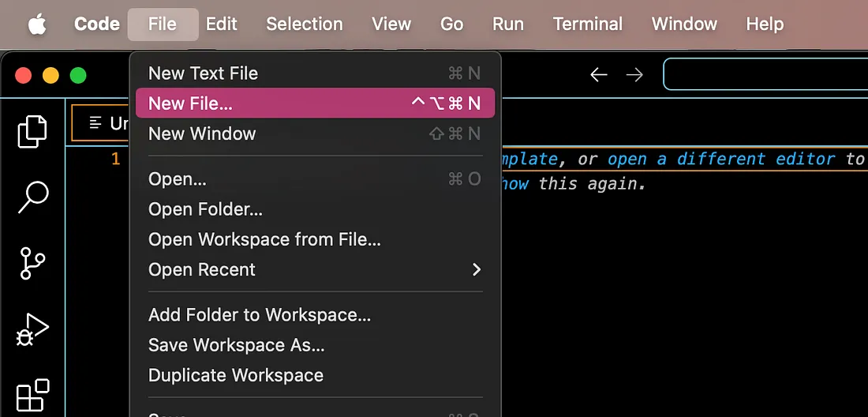Choose Open Workspace from File...
The image size is (868, 417).
(x=315, y=239)
